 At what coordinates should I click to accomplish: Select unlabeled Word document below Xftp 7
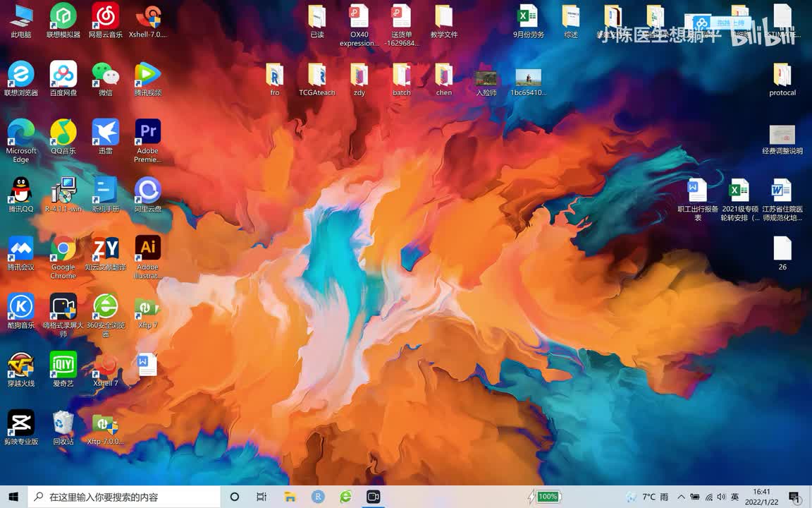pos(147,364)
